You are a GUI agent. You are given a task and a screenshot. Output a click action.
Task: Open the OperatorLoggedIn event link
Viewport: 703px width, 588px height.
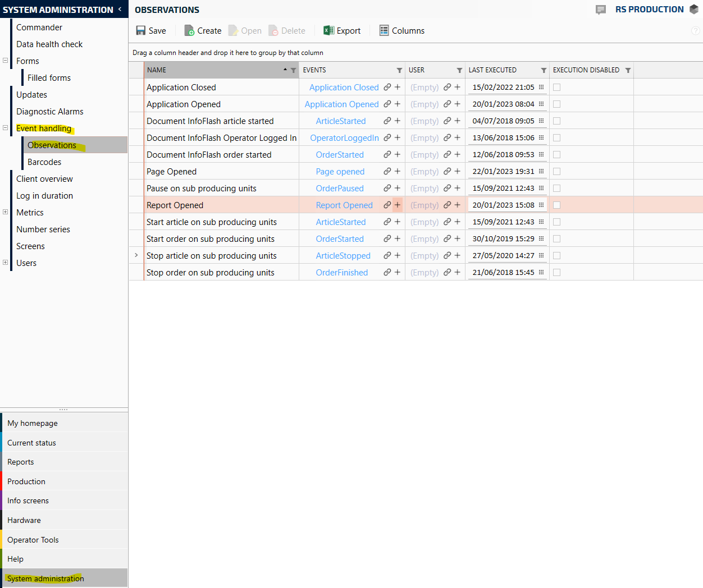tap(344, 138)
